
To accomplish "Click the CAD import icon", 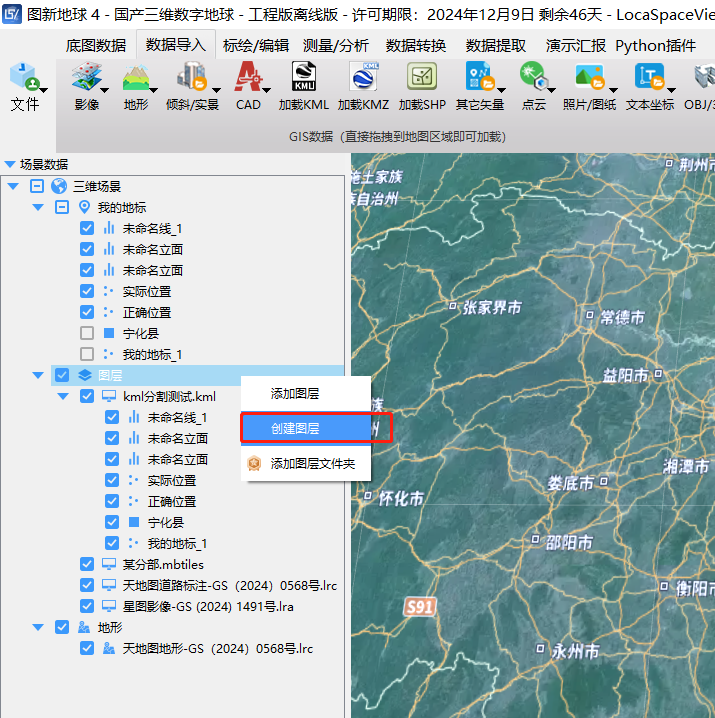I will [x=248, y=76].
